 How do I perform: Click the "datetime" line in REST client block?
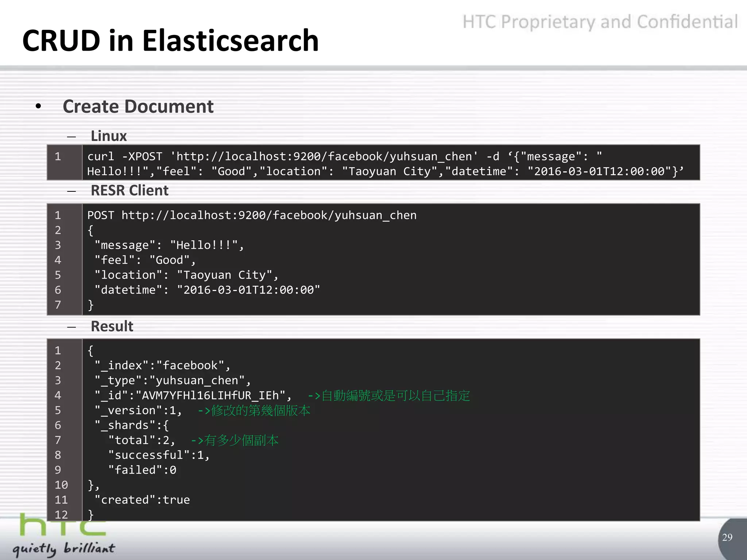[x=207, y=290]
